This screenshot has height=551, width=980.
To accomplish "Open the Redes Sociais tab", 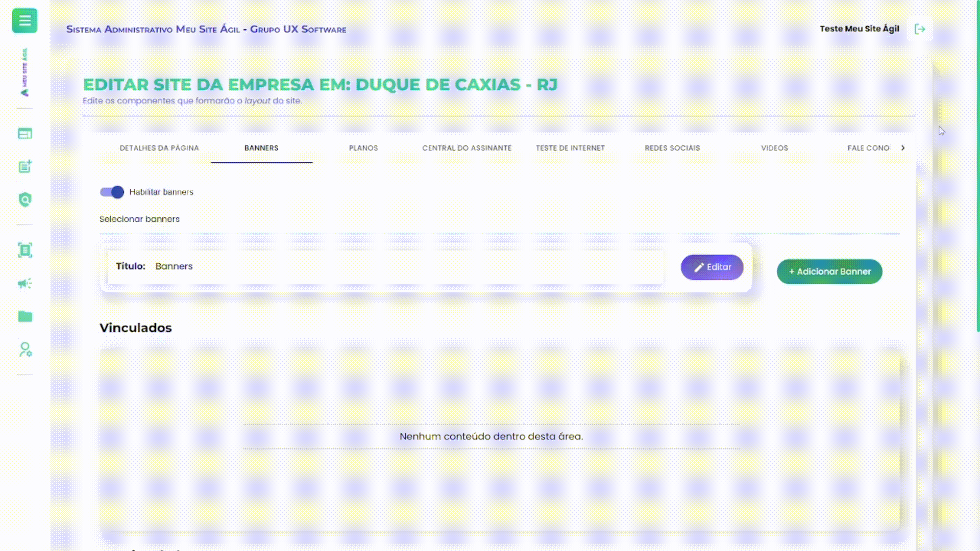I will click(672, 148).
